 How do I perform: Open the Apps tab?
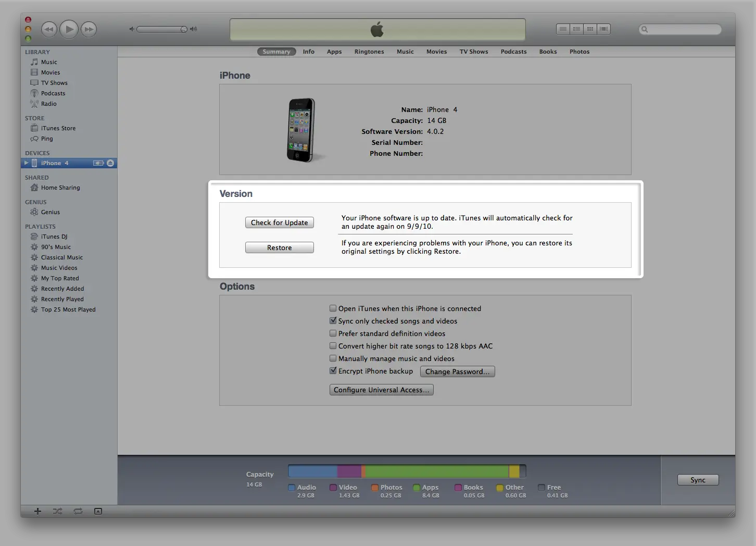334,52
